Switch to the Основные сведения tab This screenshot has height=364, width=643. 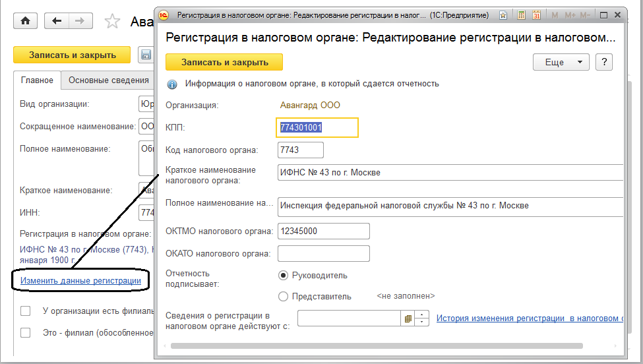coord(108,80)
